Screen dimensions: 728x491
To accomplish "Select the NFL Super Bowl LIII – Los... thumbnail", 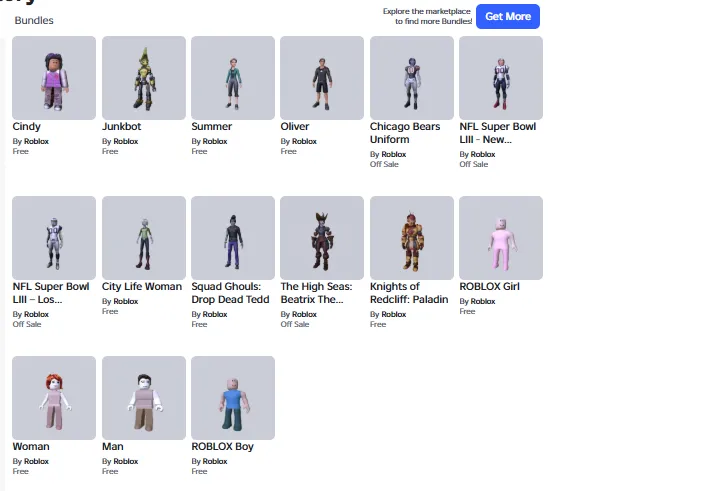I will pos(54,238).
